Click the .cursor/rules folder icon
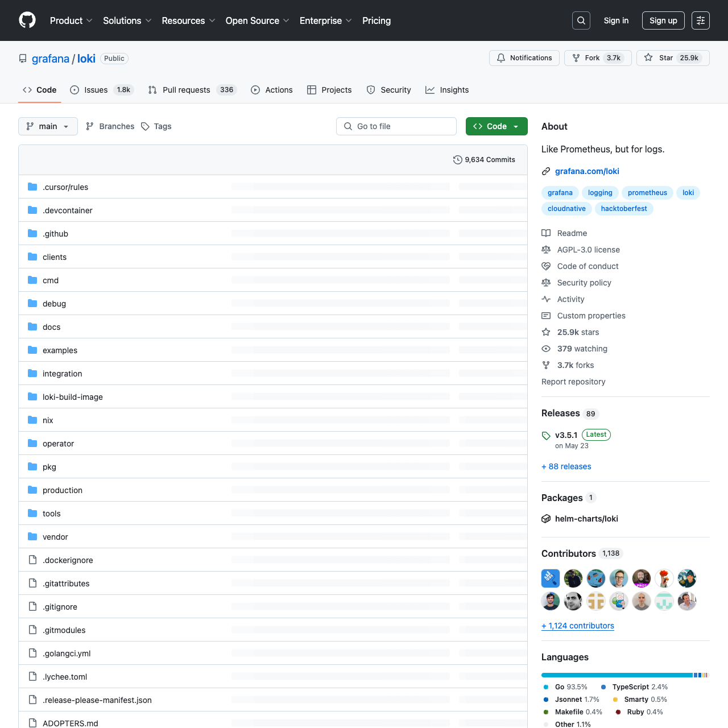The height and width of the screenshot is (728, 728). click(x=32, y=187)
